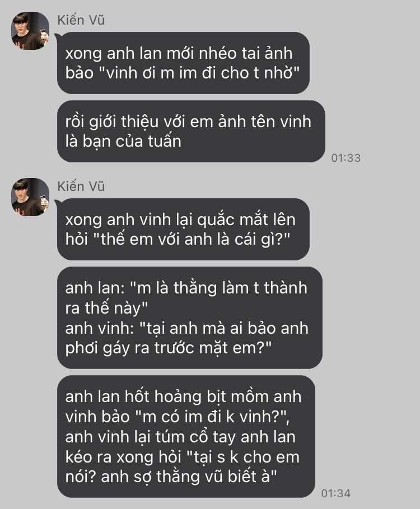Click the line "anh vinh lại túm cổ tay"

(180, 437)
